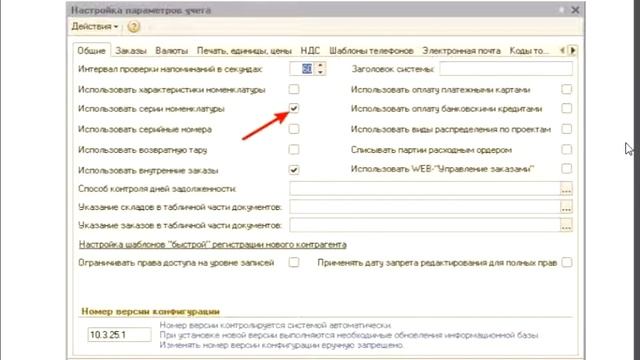640x360 pixels.
Task: Switch to the Заказы tab
Action: pyautogui.click(x=131, y=51)
